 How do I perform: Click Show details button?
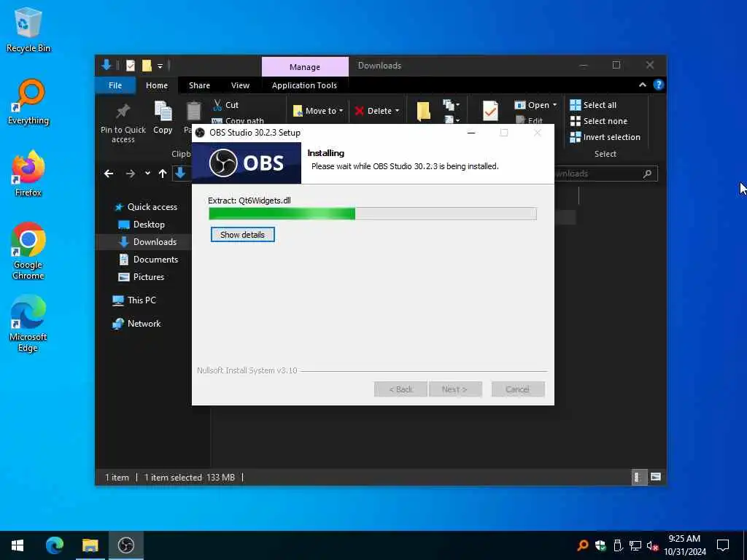[x=242, y=234]
